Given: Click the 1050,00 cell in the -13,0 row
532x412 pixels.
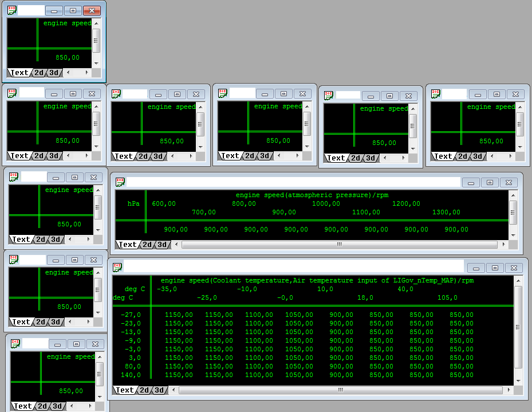Looking at the screenshot, I should 299,332.
